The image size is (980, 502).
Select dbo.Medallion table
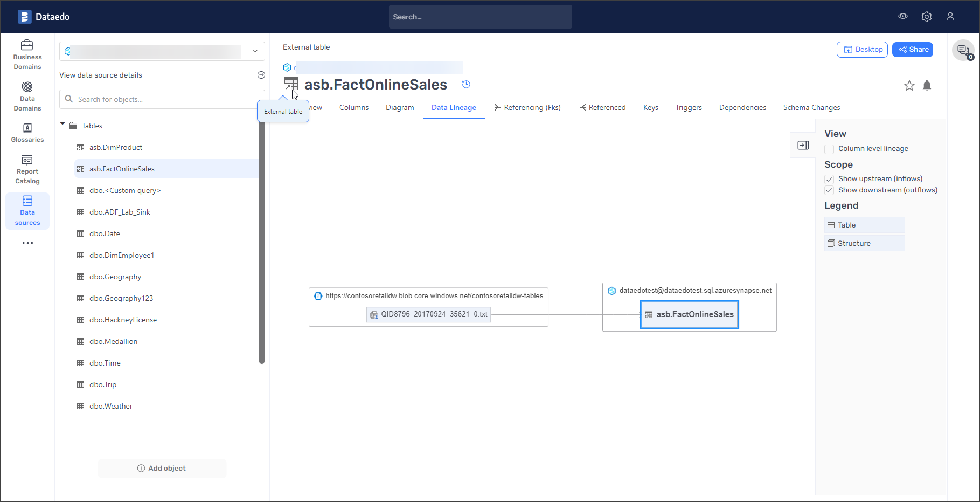point(166,341)
